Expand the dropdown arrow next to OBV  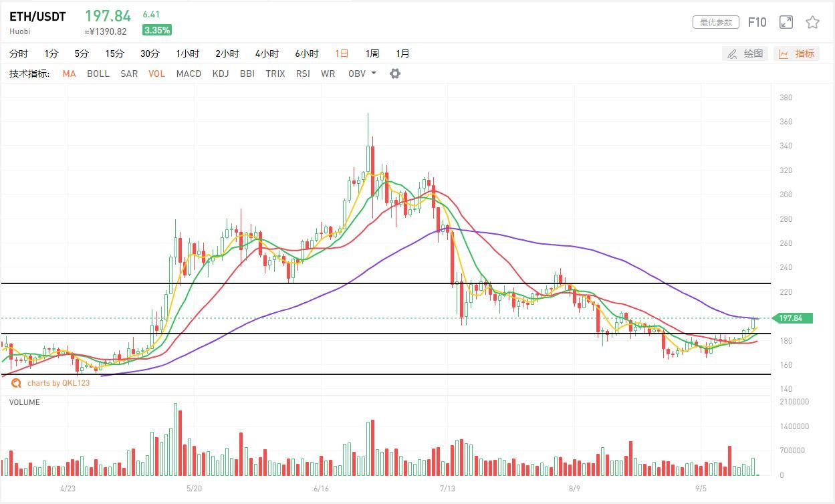[373, 74]
